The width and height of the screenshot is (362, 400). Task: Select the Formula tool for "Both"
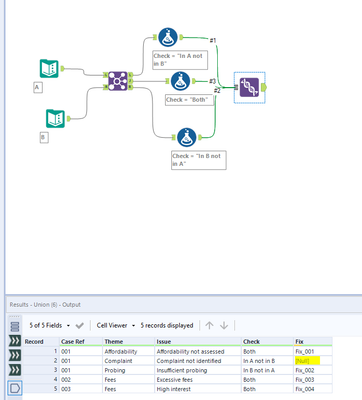180,81
